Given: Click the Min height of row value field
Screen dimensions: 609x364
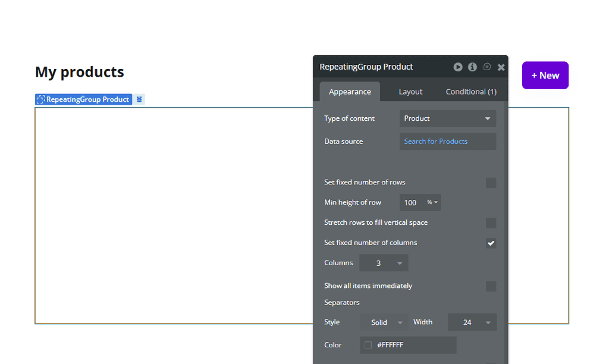Looking at the screenshot, I should click(412, 202).
